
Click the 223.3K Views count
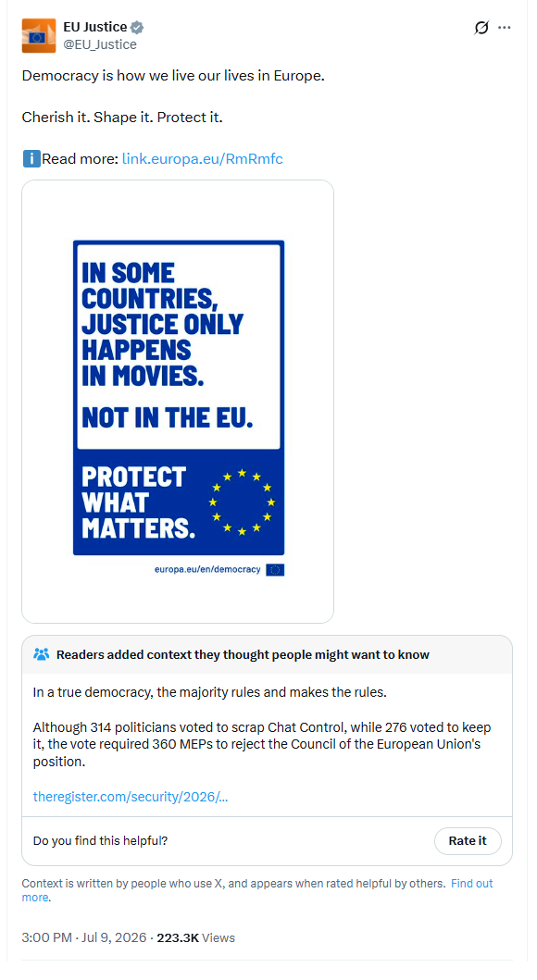pyautogui.click(x=195, y=937)
